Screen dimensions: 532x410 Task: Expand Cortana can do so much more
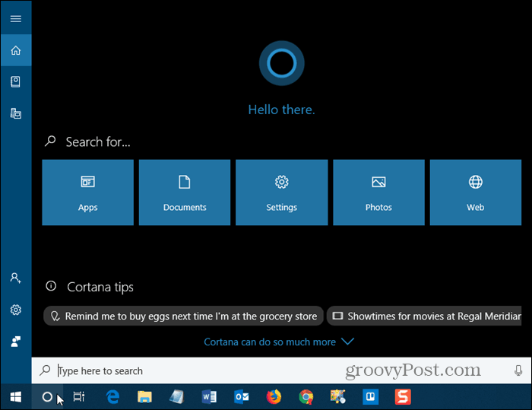point(279,342)
